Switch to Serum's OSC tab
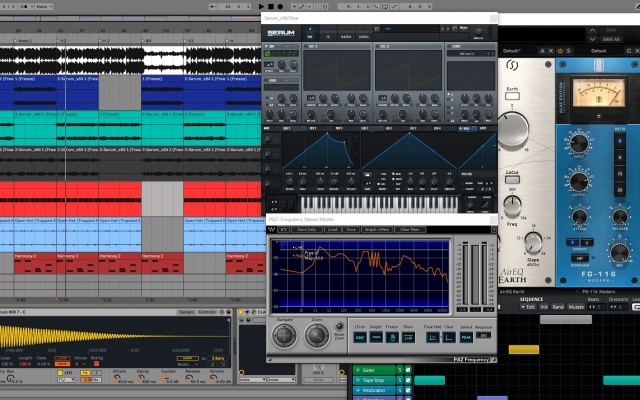This screenshot has height=400, width=640. 310,33
